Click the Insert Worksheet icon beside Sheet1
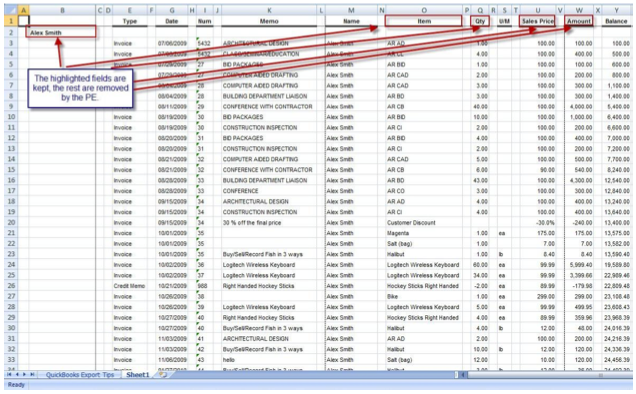This screenshot has height=394, width=636. pyautogui.click(x=163, y=375)
